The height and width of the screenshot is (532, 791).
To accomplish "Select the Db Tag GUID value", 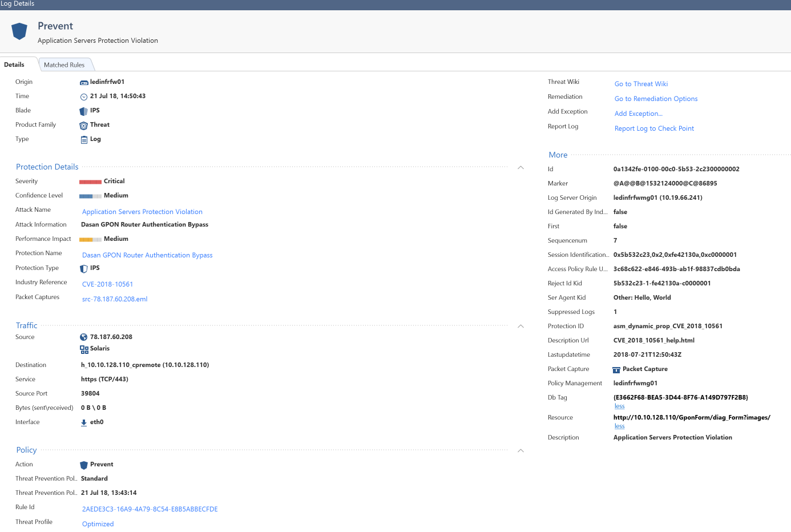I will click(680, 397).
